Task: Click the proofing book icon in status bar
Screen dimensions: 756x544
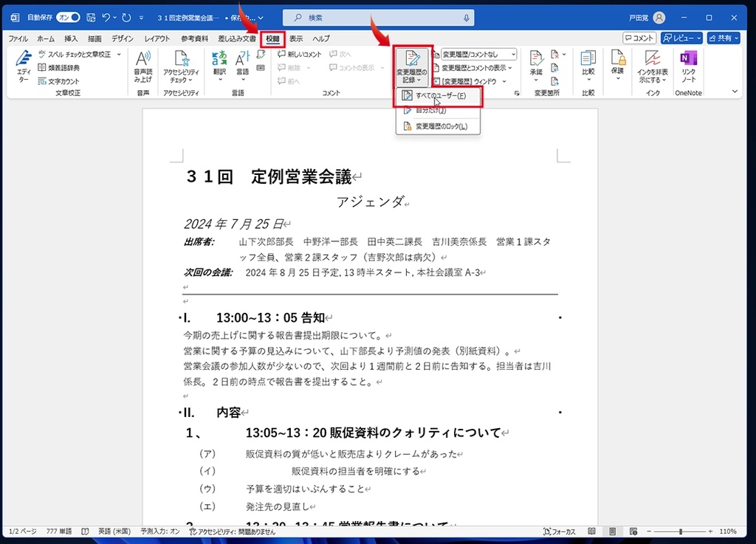Action: pyautogui.click(x=85, y=531)
